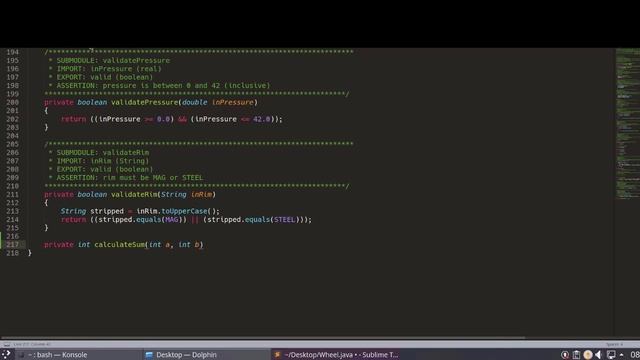The image size is (640, 360).
Task: Click the MAG constant on line 214
Action: pyautogui.click(x=172, y=220)
